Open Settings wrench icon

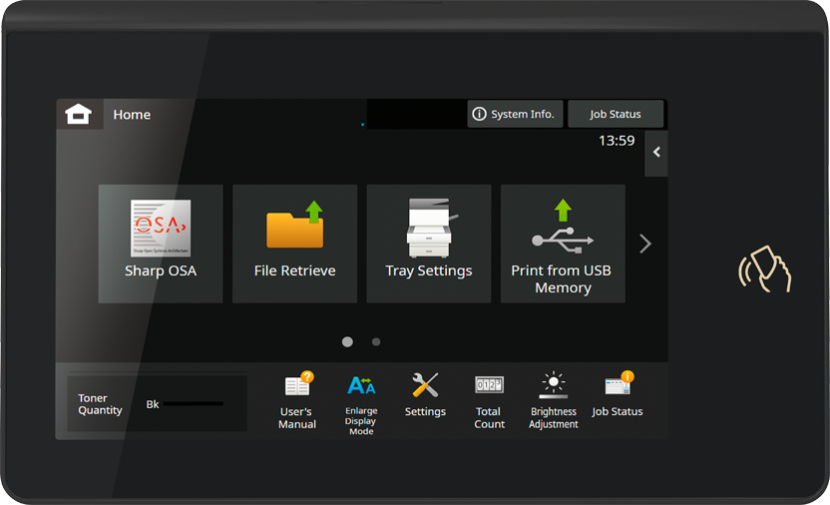tap(425, 395)
